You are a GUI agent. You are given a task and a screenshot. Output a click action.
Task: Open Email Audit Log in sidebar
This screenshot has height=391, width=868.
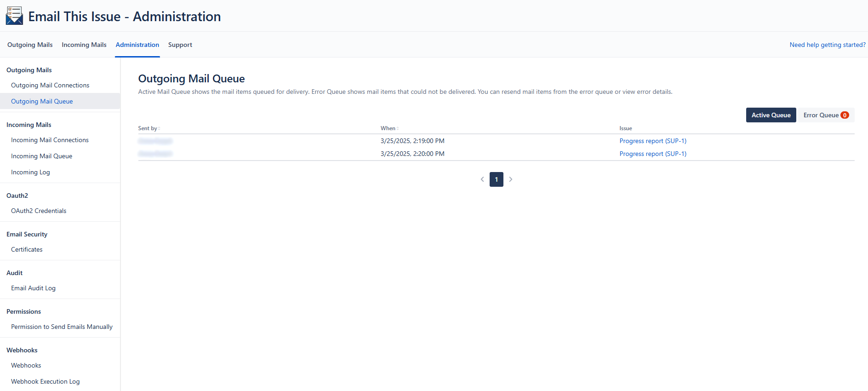(33, 288)
